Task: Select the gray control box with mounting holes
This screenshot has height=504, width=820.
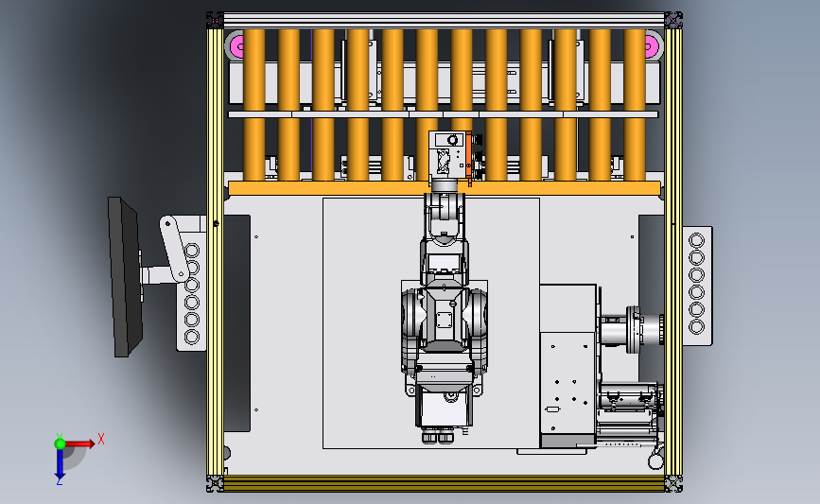Action: pyautogui.click(x=567, y=389)
